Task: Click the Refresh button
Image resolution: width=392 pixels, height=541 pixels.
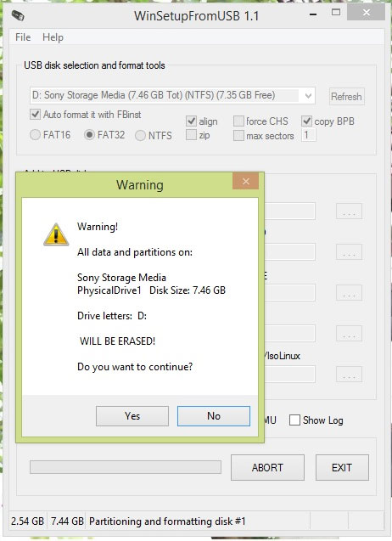Action: (346, 96)
